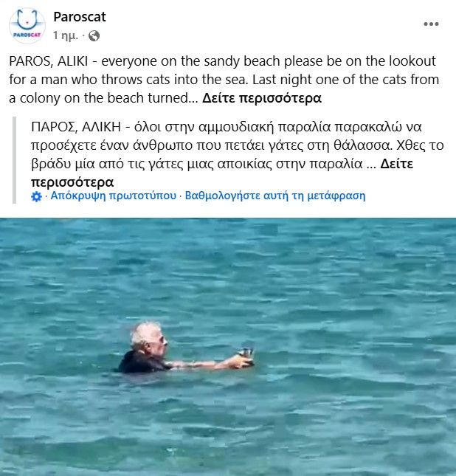This screenshot has width=456, height=476.
Task: Expand English post with "Δείτε περισσότερα"
Action: pos(262,98)
